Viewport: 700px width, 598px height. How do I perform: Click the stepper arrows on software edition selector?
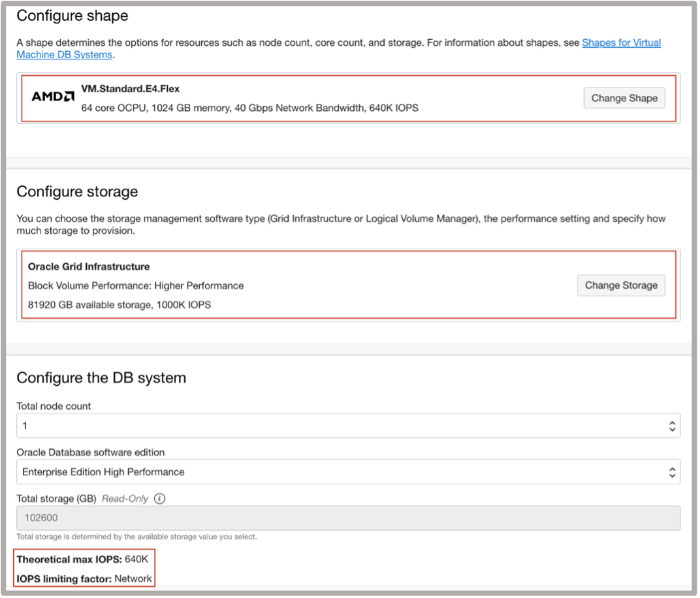[671, 471]
